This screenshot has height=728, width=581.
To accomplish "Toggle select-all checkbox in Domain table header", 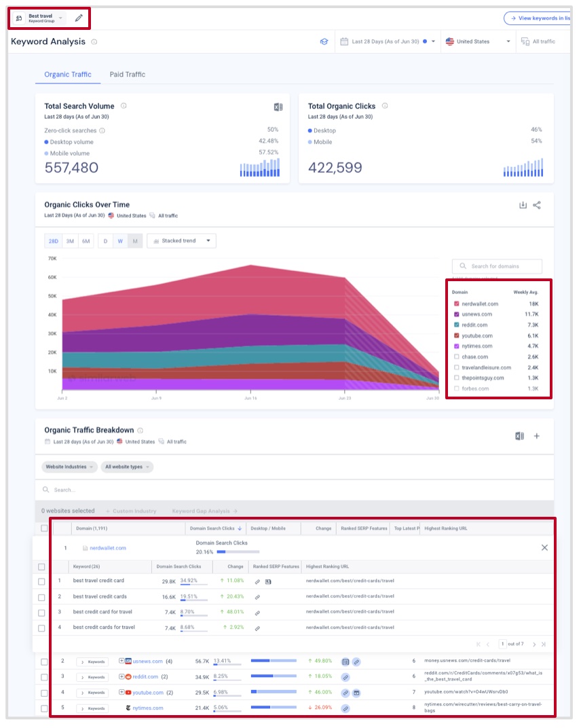I will (x=44, y=528).
